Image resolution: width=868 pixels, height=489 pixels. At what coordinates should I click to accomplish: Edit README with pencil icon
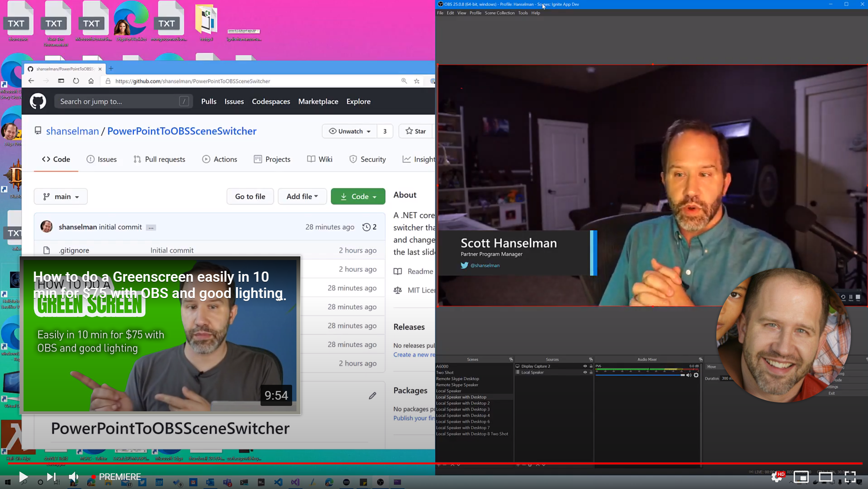tap(372, 396)
